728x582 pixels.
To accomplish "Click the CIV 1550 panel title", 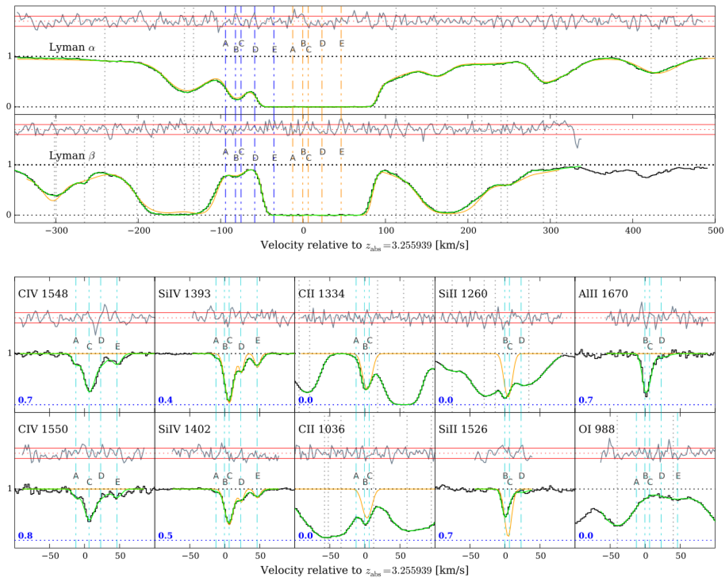I will (43, 429).
